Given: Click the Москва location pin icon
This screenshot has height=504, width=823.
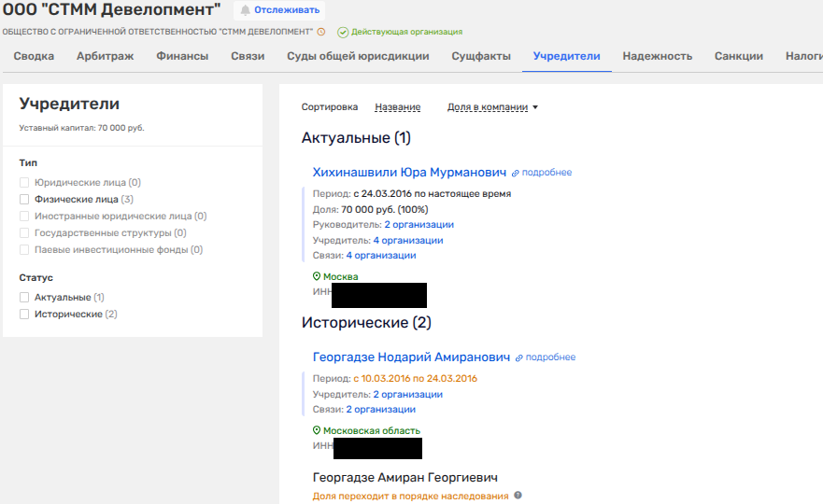Looking at the screenshot, I should point(317,277).
